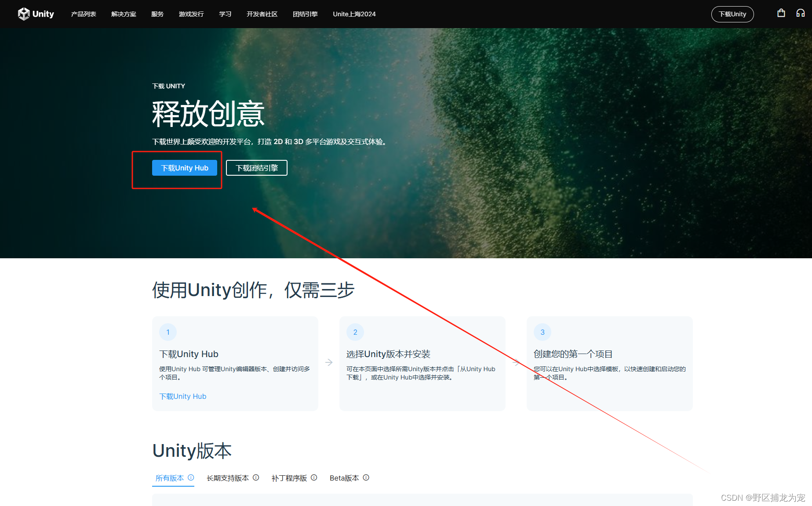Click the 选择Unity版本并安装 card title
Image resolution: width=812 pixels, height=506 pixels.
[x=388, y=354]
